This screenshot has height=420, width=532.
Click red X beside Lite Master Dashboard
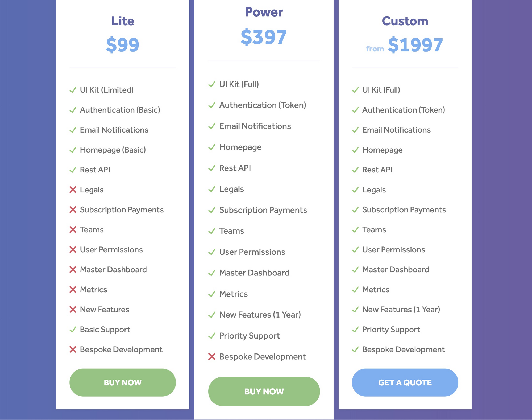(x=73, y=270)
